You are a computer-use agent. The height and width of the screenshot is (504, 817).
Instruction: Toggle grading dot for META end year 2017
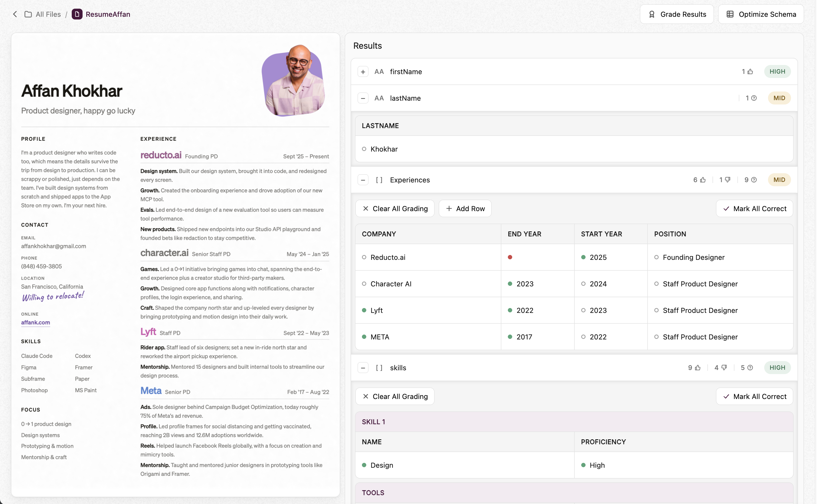pyautogui.click(x=510, y=337)
